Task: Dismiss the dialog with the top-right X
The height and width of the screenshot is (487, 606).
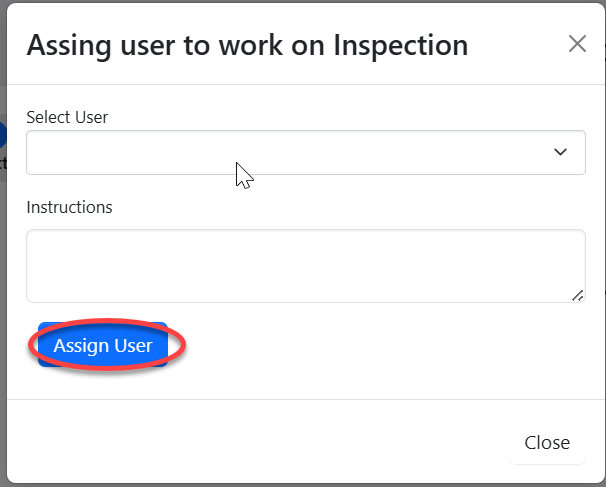Action: click(x=577, y=44)
